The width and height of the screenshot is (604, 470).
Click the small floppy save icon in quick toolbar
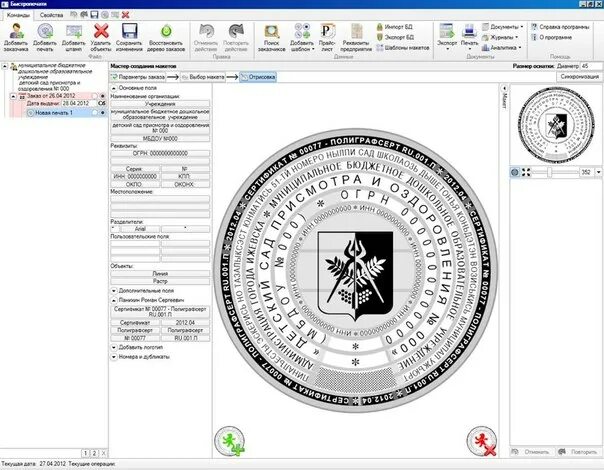(x=94, y=15)
